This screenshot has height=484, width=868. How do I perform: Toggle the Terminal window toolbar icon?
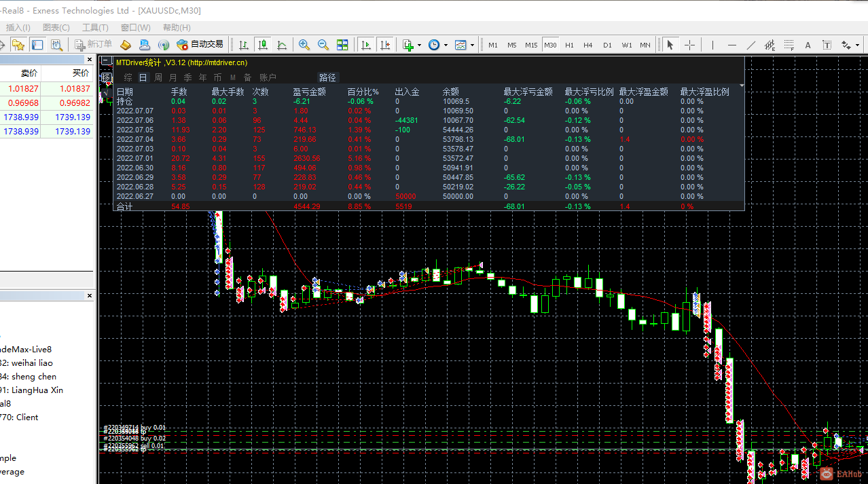click(x=37, y=45)
